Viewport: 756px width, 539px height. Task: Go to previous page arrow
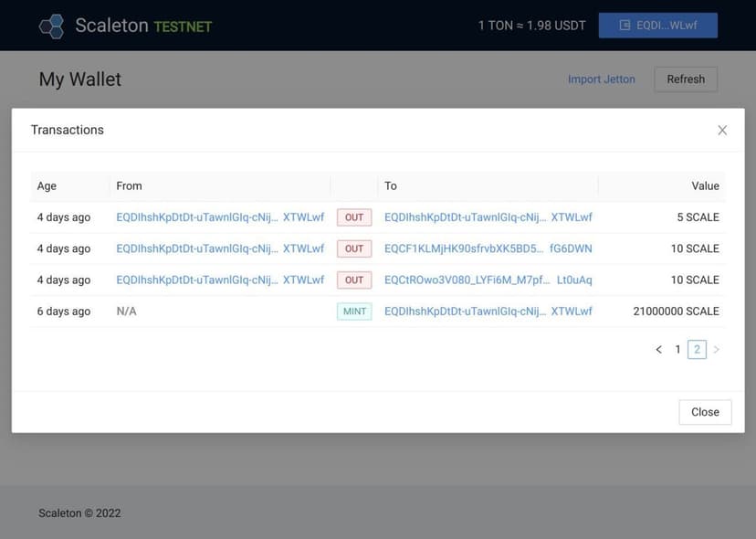coord(658,350)
